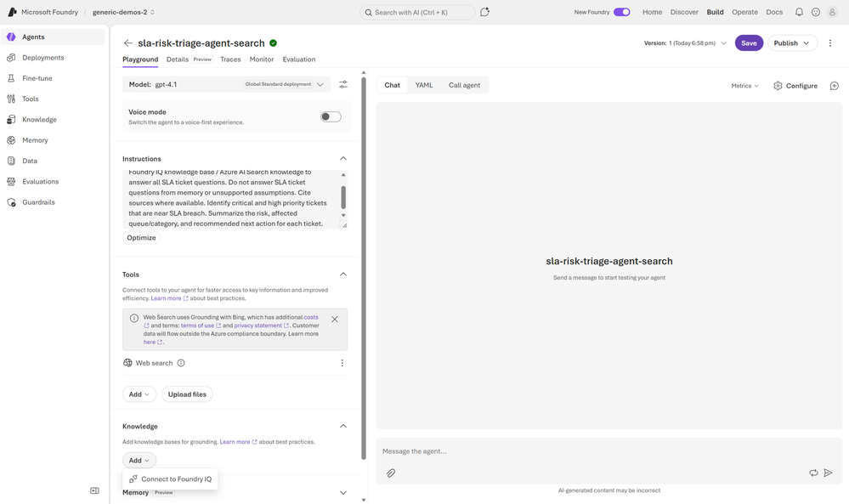Open the agent more options menu
This screenshot has width=849, height=504.
830,42
